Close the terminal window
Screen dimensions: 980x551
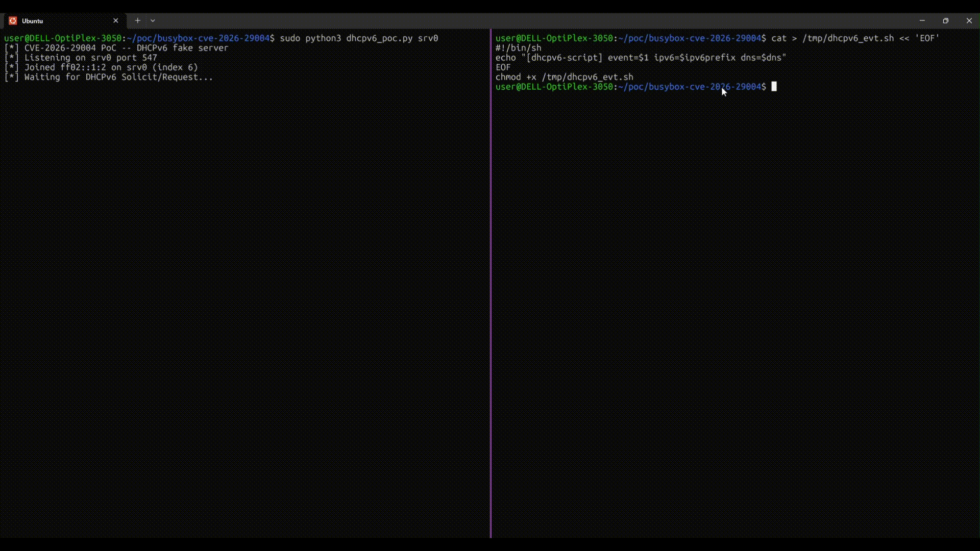[x=969, y=21]
